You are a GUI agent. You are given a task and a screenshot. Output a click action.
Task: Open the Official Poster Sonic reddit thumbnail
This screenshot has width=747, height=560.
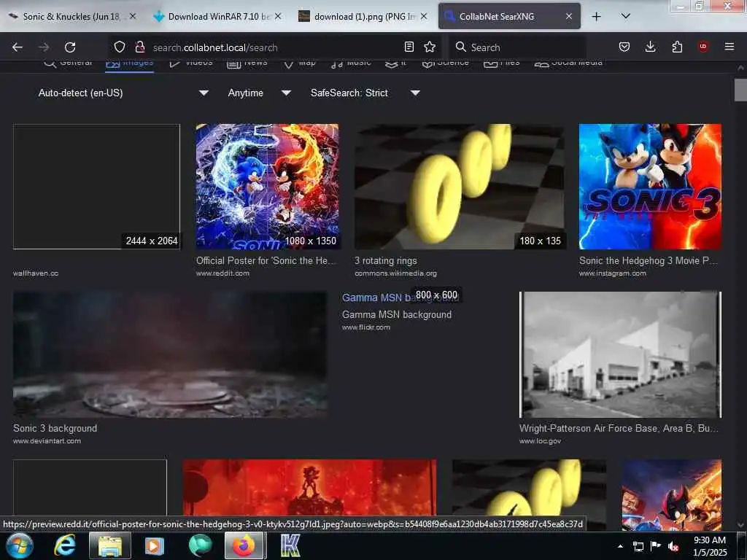(x=267, y=187)
